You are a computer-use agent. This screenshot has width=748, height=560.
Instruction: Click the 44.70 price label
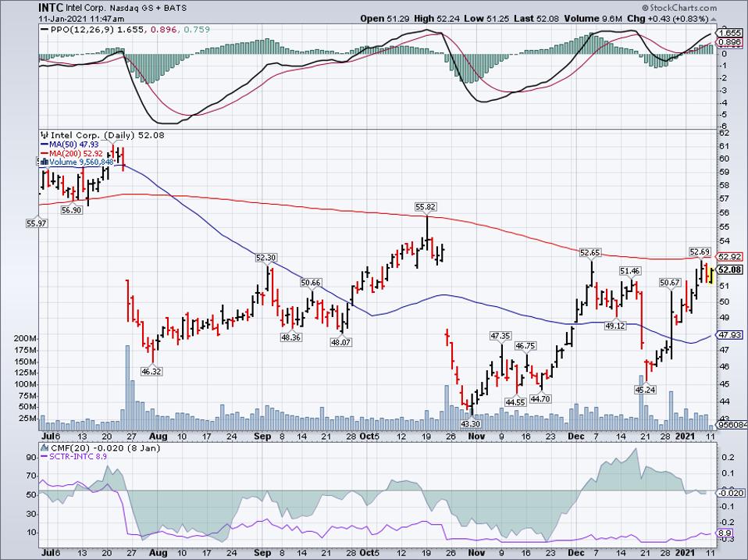coord(540,399)
